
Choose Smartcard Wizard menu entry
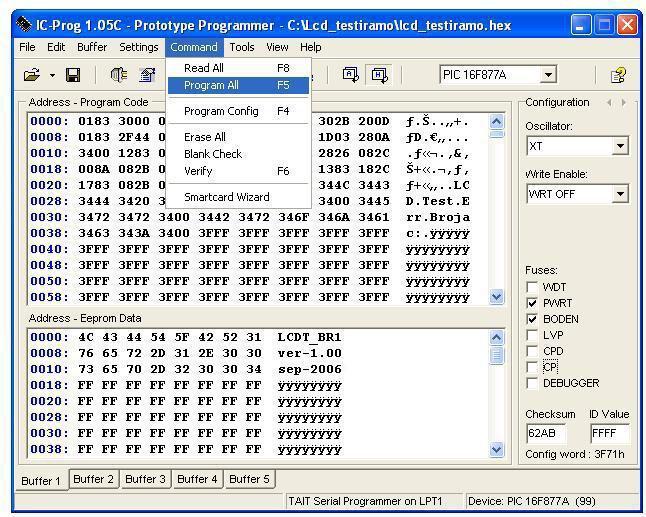pos(238,197)
